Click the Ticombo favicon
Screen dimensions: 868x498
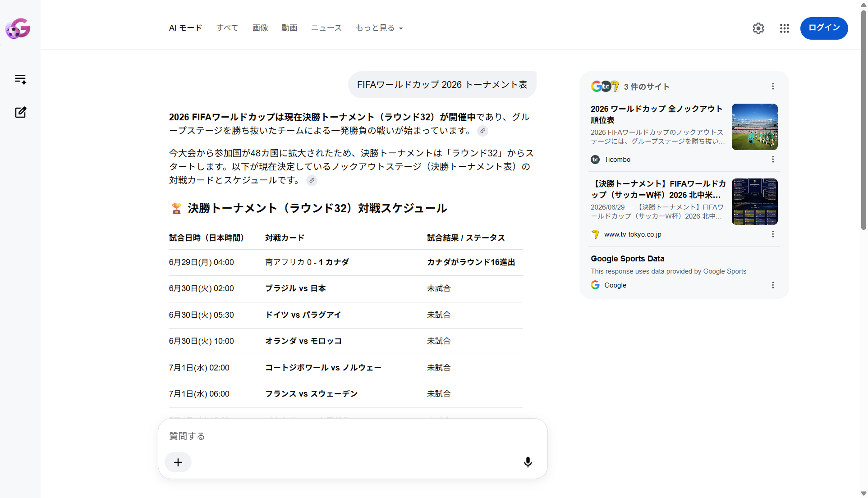coord(595,160)
